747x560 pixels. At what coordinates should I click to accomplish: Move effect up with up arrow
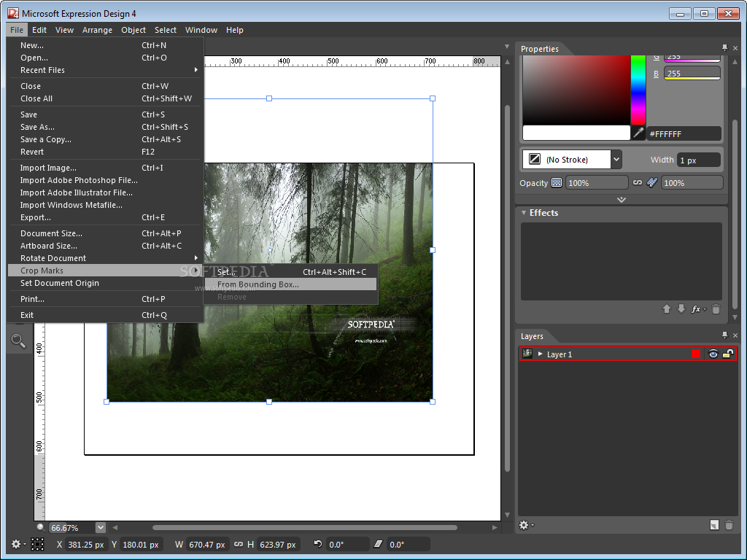click(x=667, y=309)
